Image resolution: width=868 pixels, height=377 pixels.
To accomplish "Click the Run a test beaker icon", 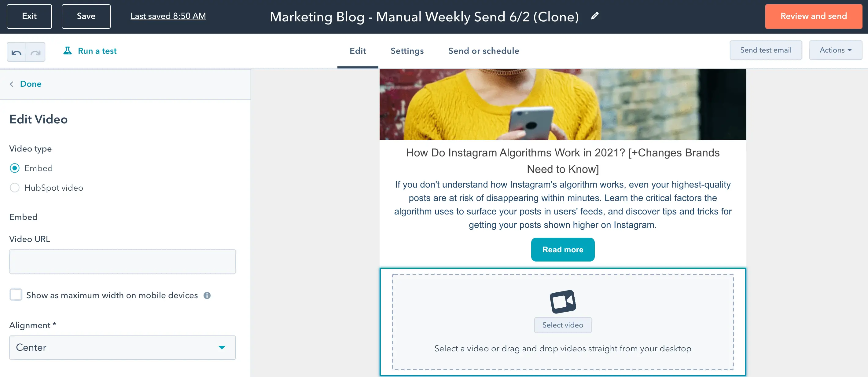I will coord(66,50).
